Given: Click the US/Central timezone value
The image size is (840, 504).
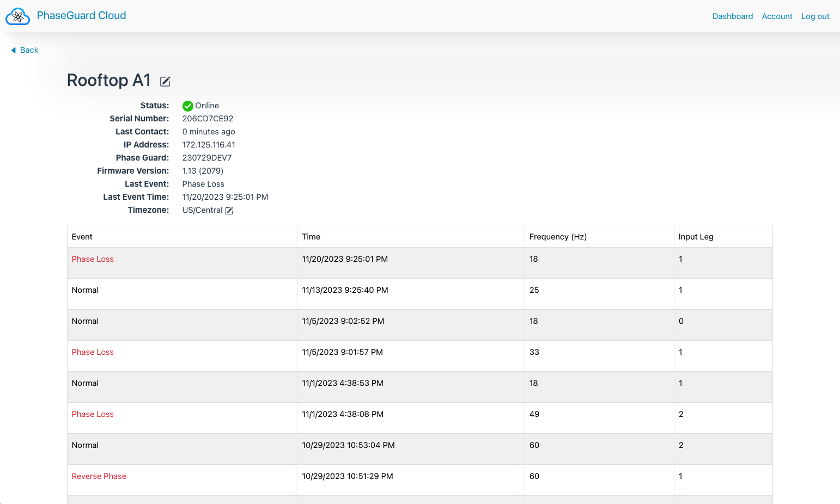Looking at the screenshot, I should tap(202, 210).
